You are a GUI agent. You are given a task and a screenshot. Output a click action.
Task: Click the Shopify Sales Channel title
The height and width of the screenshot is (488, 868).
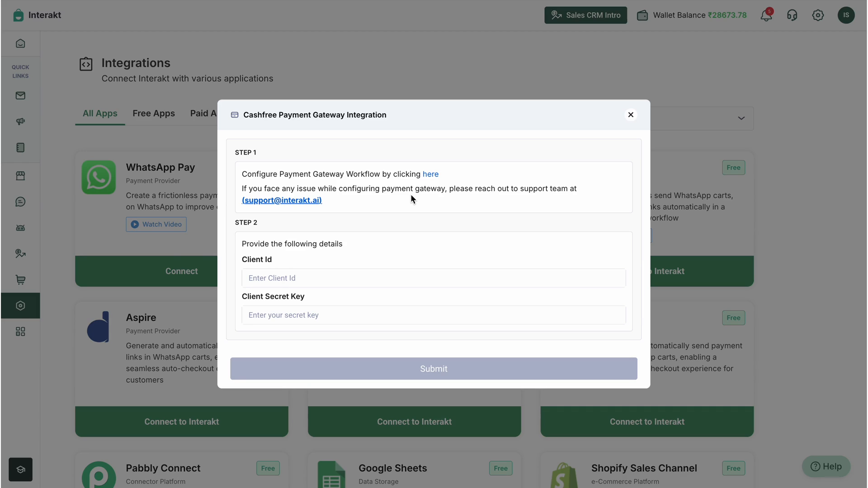pyautogui.click(x=644, y=468)
